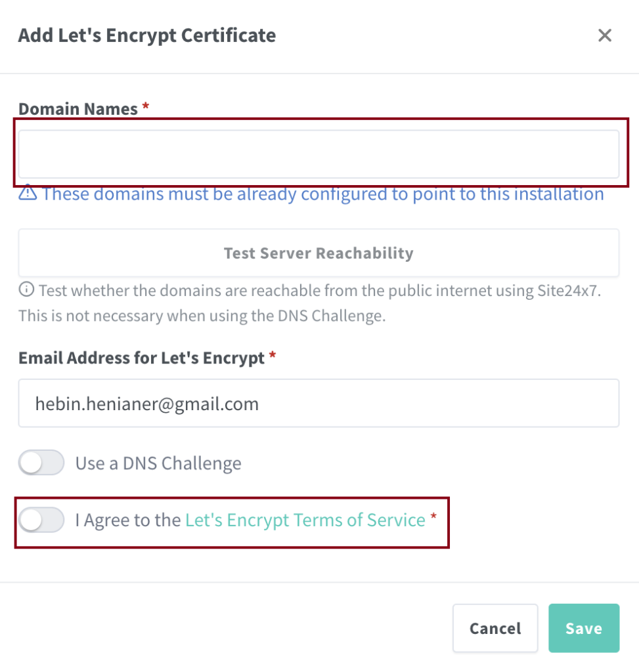Screen dimensions: 639x672
Task: Save the Let's Encrypt certificate
Action: tap(584, 628)
